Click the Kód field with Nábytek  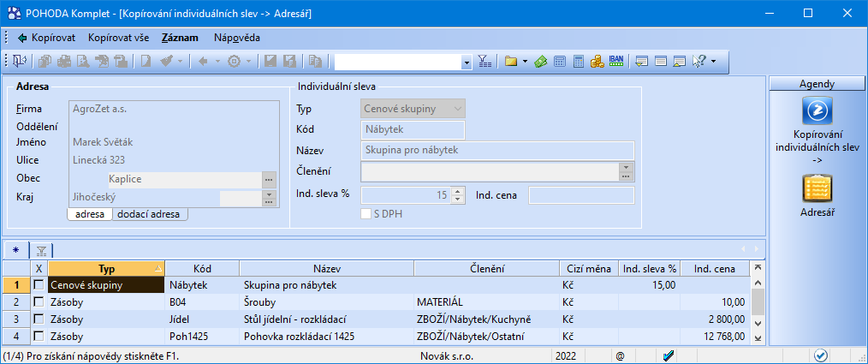413,129
